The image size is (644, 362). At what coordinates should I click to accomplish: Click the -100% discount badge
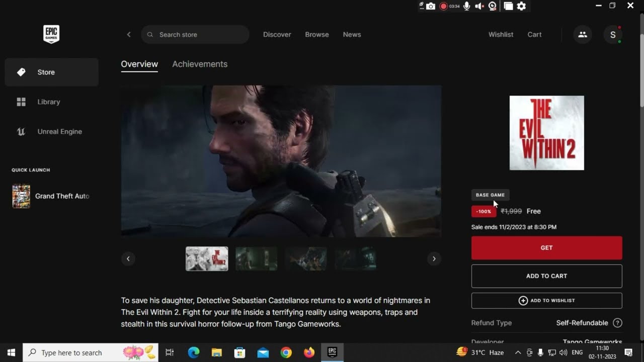484,212
